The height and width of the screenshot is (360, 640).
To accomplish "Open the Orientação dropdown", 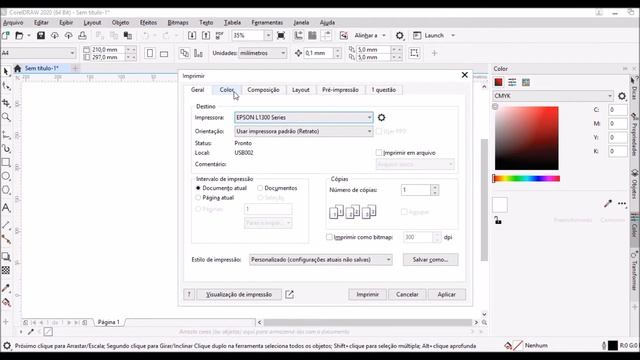I will (x=304, y=131).
